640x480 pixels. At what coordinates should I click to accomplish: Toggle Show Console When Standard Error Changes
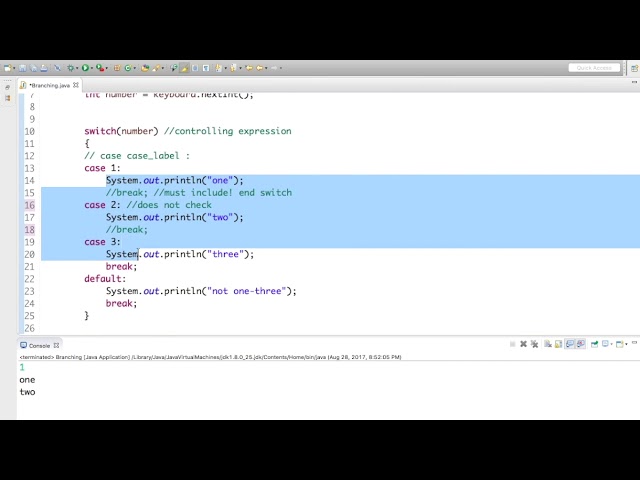coord(581,344)
